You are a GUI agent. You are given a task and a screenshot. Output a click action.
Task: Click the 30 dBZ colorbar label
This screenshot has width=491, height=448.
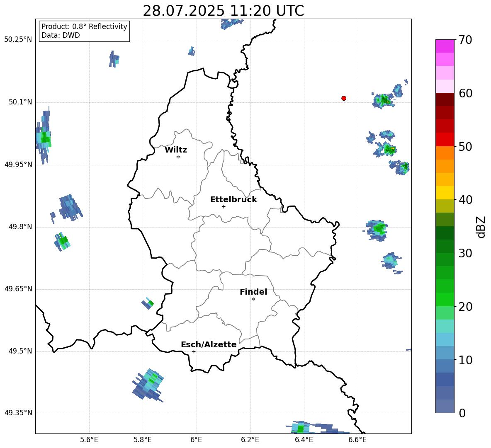[465, 253]
